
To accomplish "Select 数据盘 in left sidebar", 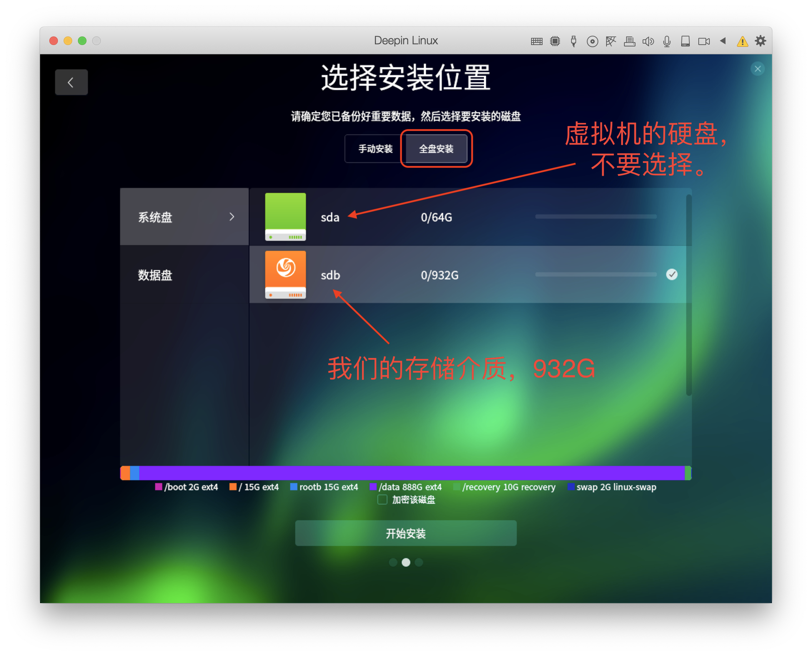I will coord(184,275).
